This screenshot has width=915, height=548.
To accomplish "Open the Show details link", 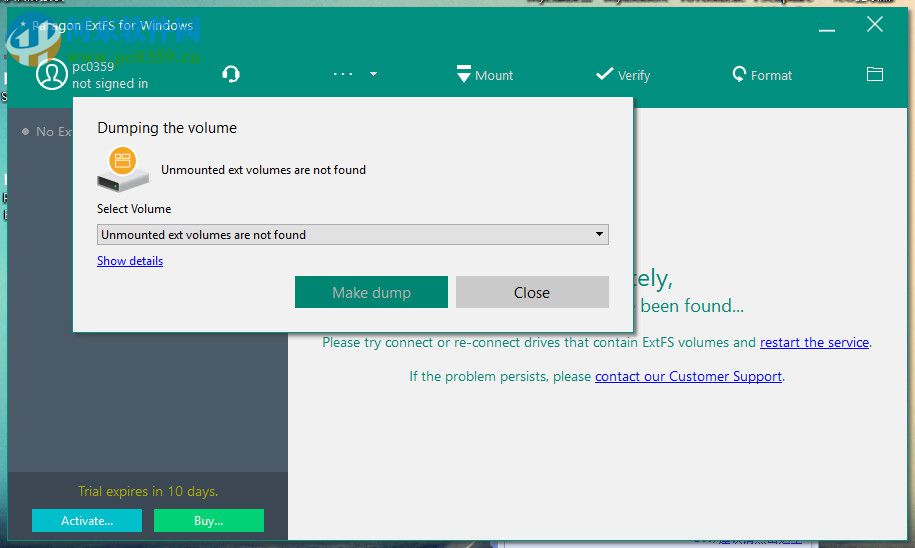I will (x=130, y=261).
